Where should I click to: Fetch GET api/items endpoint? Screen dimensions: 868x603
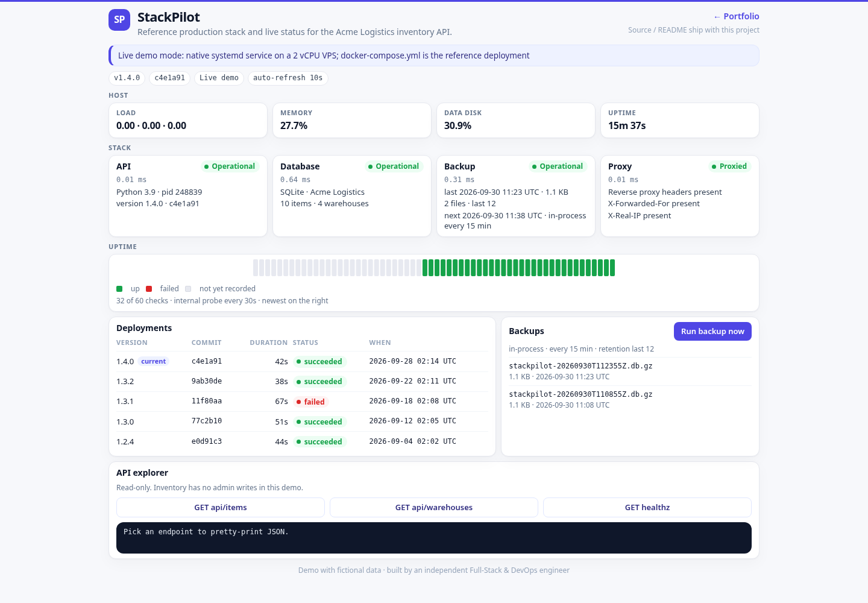(221, 508)
